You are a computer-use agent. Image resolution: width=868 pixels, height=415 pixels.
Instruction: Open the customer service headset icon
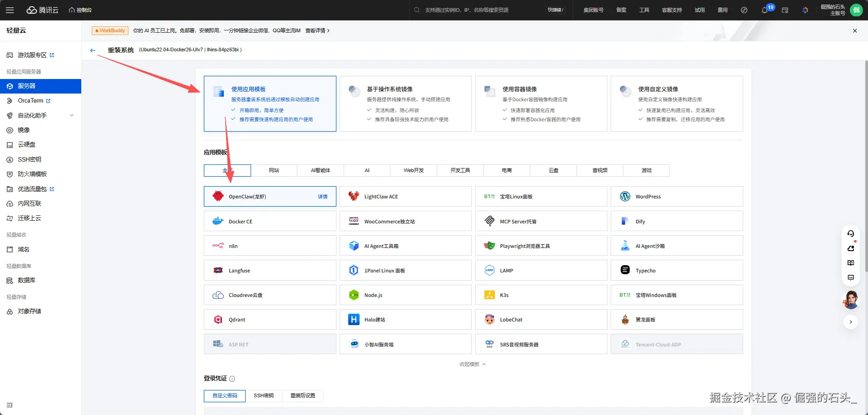coord(851,234)
